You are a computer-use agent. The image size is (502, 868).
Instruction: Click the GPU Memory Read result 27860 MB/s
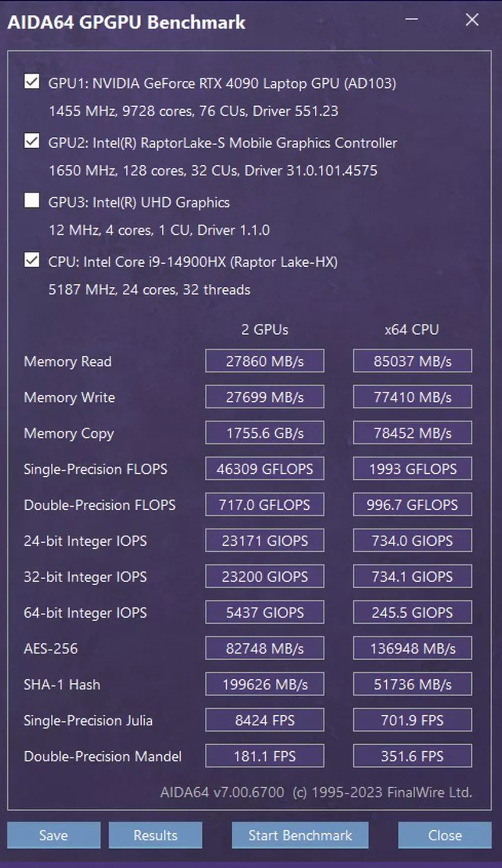tap(265, 361)
